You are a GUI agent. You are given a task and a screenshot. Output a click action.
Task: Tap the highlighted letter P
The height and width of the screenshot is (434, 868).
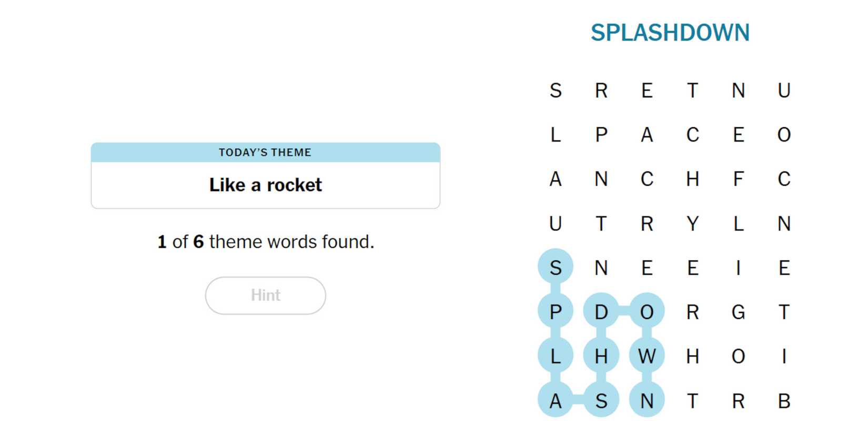[555, 312]
